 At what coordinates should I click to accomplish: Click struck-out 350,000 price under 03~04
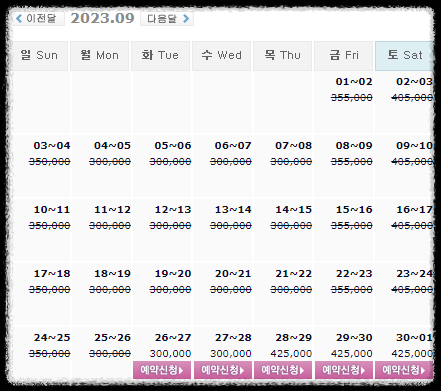point(49,161)
